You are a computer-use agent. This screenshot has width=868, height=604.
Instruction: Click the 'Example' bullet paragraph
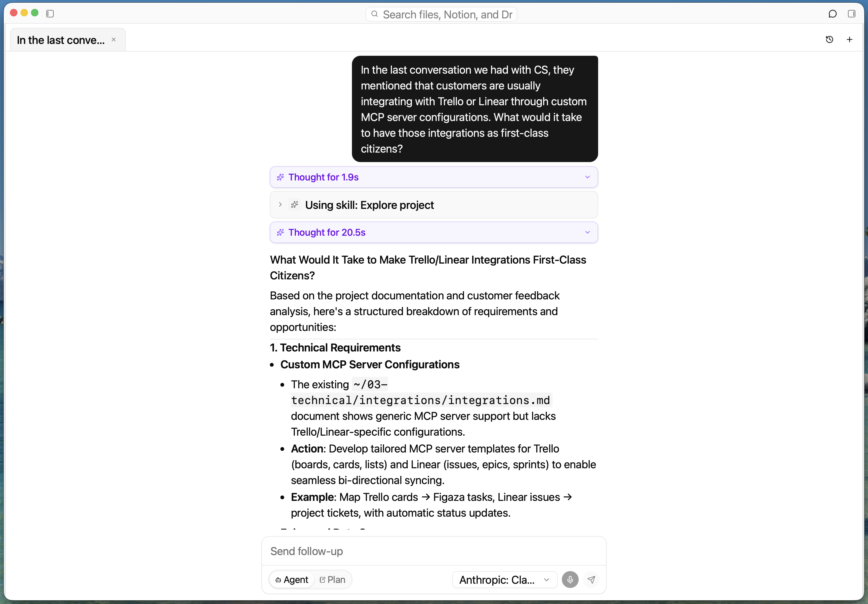tap(431, 505)
